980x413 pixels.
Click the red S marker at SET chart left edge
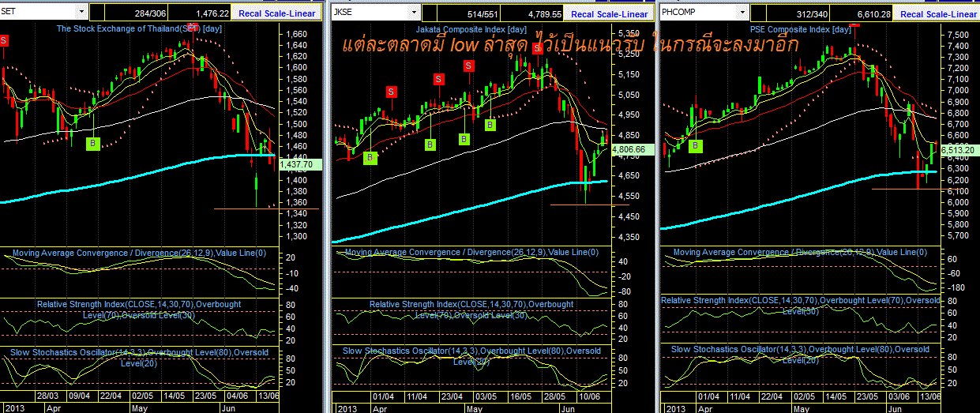4,41
